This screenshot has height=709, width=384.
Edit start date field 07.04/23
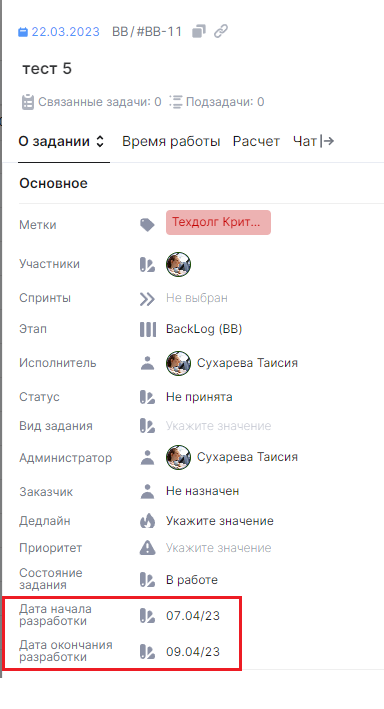pyautogui.click(x=193, y=616)
